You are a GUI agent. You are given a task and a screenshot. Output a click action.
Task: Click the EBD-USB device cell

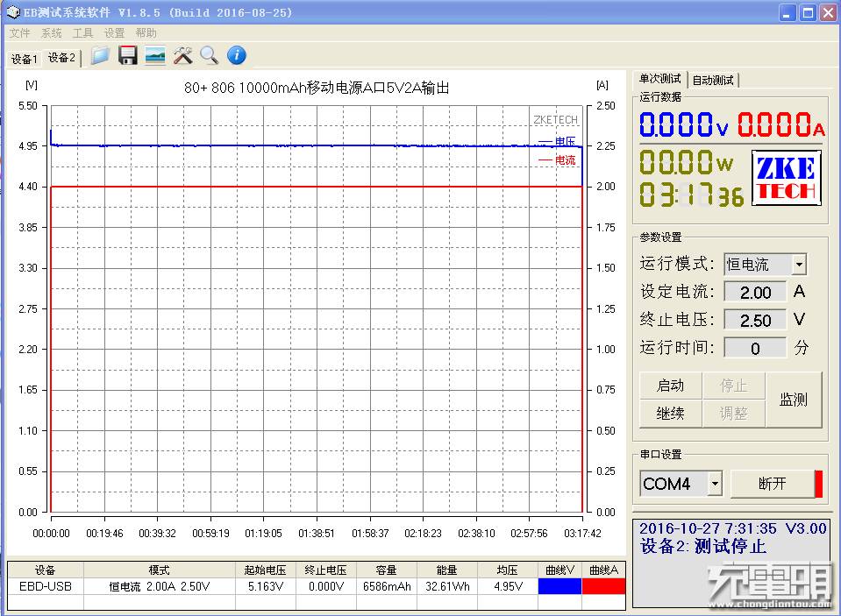[46, 586]
